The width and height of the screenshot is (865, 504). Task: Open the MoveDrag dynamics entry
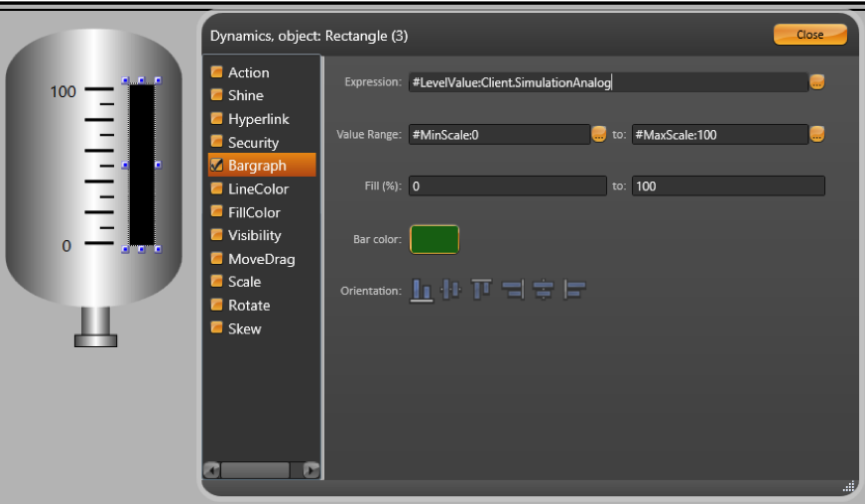[261, 259]
